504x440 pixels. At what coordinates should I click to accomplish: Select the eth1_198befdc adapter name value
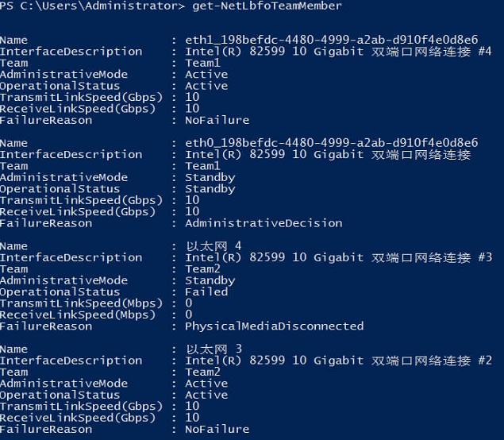click(331, 40)
